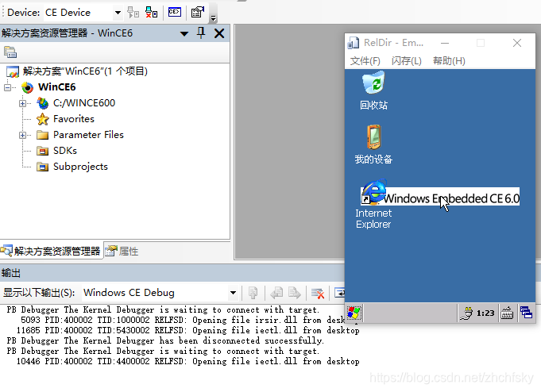Select the 回收站 recycle bin icon
The width and height of the screenshot is (541, 392).
coord(373,90)
